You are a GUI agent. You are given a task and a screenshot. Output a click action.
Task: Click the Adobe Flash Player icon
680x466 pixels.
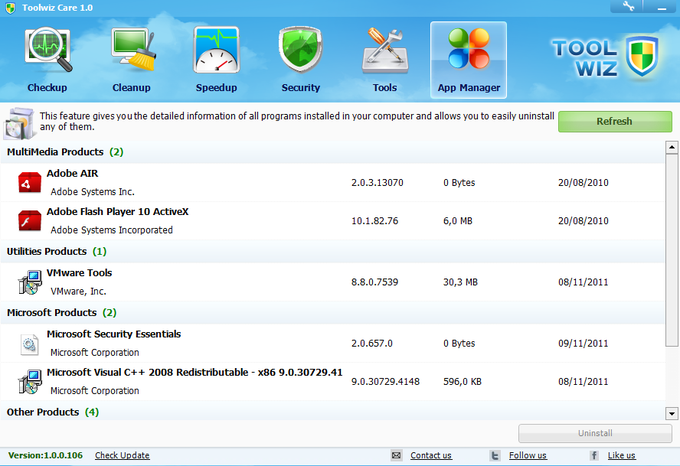pos(29,221)
